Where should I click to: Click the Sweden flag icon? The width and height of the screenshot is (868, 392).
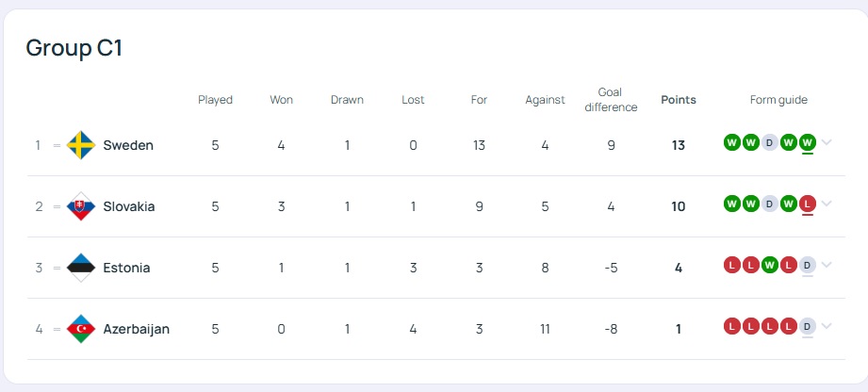coord(81,145)
